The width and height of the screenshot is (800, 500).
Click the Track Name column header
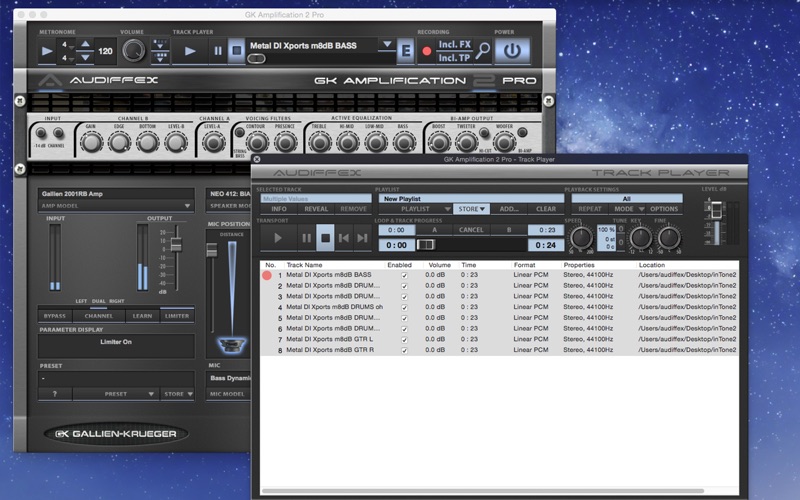pyautogui.click(x=305, y=264)
